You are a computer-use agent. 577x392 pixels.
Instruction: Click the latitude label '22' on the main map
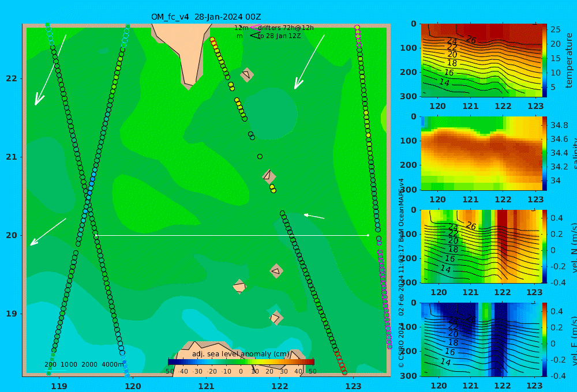click(x=12, y=78)
